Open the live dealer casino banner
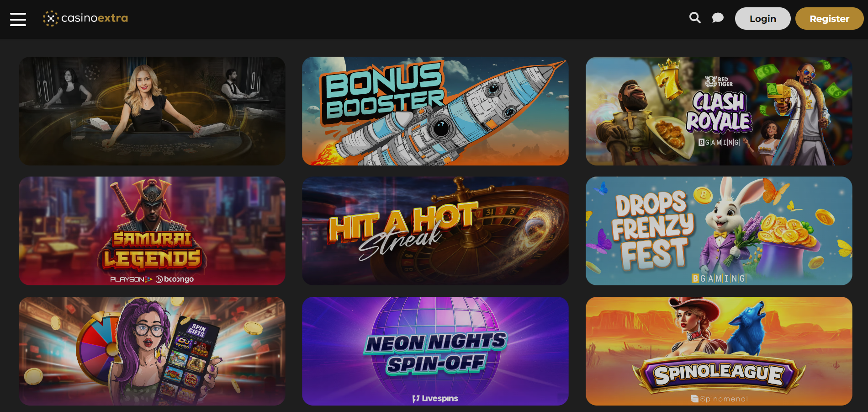The width and height of the screenshot is (868, 412). [152, 111]
